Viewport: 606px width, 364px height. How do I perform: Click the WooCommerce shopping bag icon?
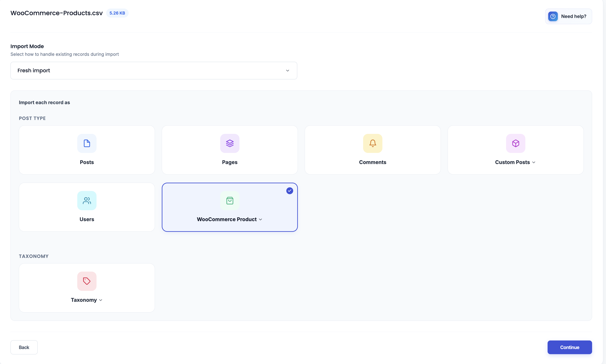pyautogui.click(x=230, y=200)
